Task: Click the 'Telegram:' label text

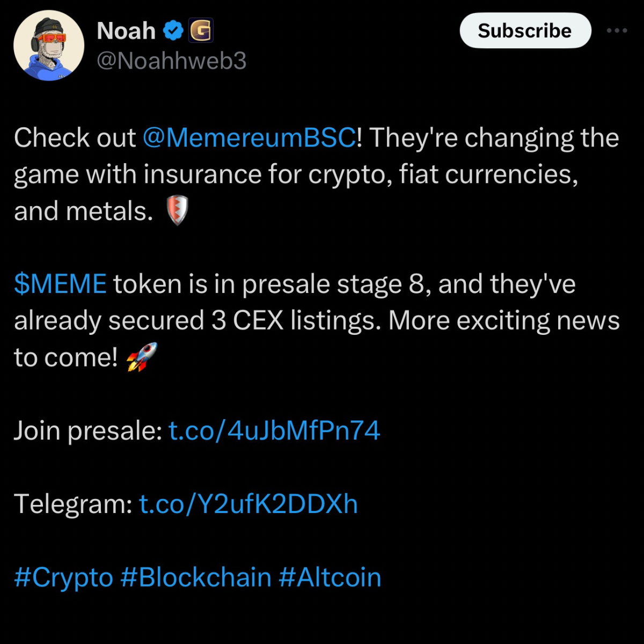Action: 73,504
